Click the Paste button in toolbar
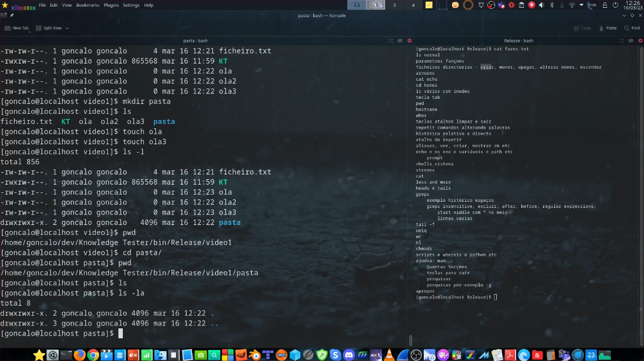The width and height of the screenshot is (644, 361). click(607, 28)
